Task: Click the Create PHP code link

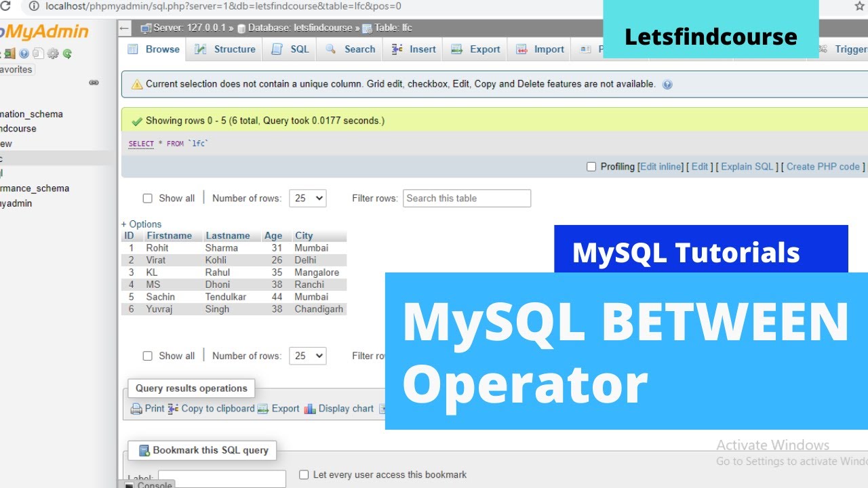Action: [823, 167]
